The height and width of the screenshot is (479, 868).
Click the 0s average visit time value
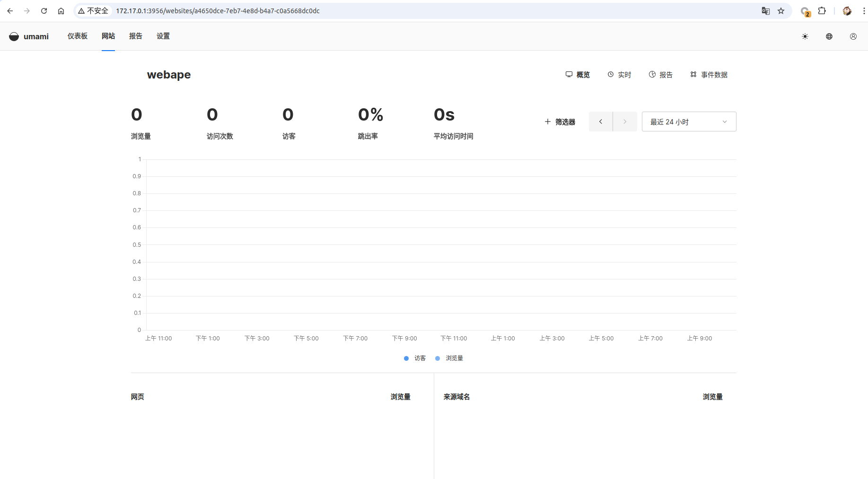point(444,114)
